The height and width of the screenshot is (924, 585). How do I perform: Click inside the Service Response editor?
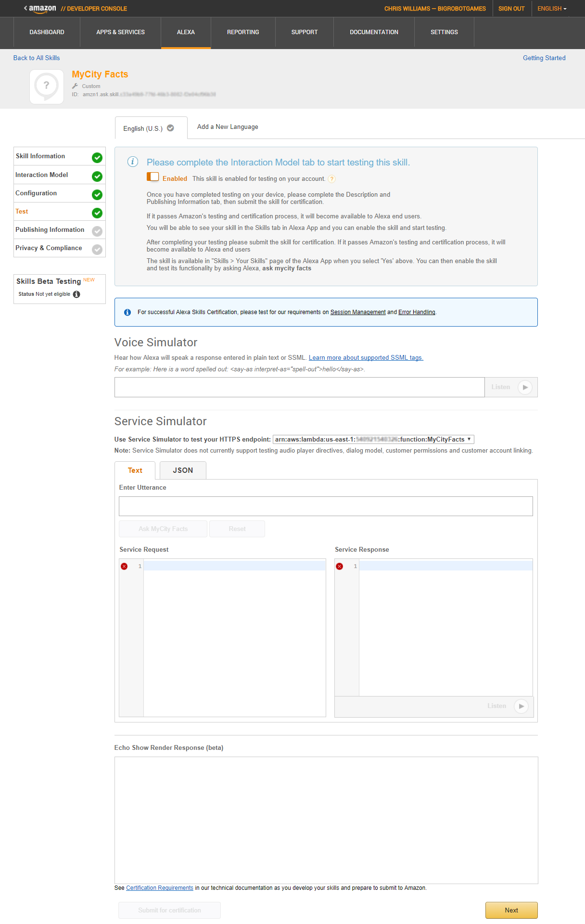click(x=445, y=628)
